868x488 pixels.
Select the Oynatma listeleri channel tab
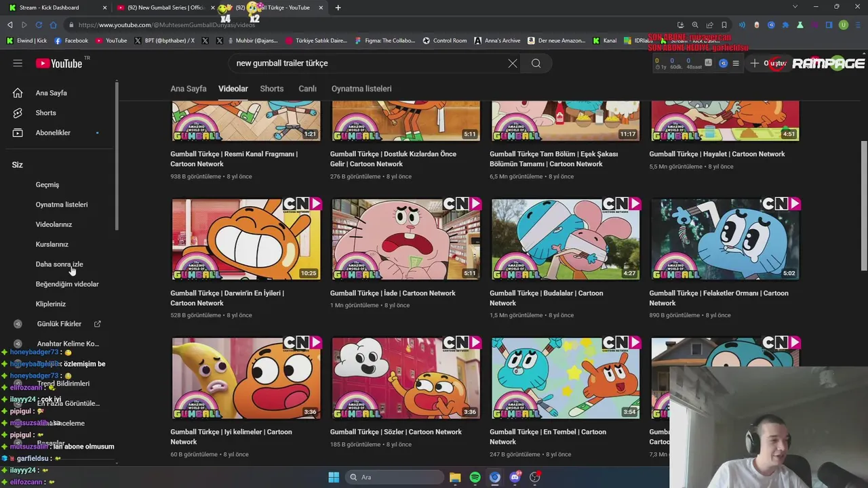pos(361,89)
